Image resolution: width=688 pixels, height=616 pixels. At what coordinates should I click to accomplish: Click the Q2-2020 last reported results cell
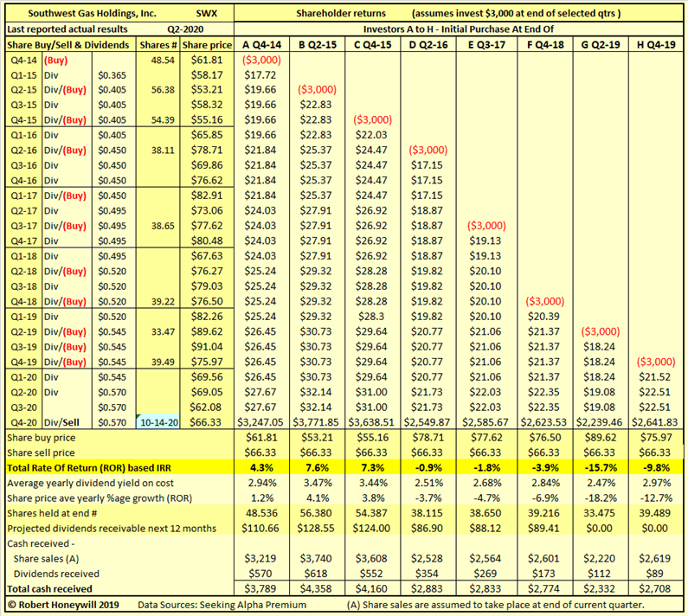pyautogui.click(x=185, y=29)
